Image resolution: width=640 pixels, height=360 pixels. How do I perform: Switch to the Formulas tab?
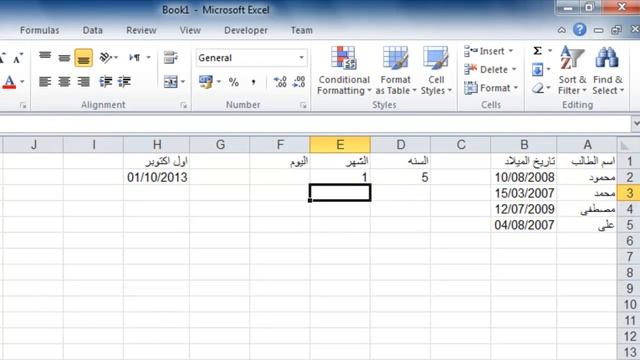pos(40,30)
